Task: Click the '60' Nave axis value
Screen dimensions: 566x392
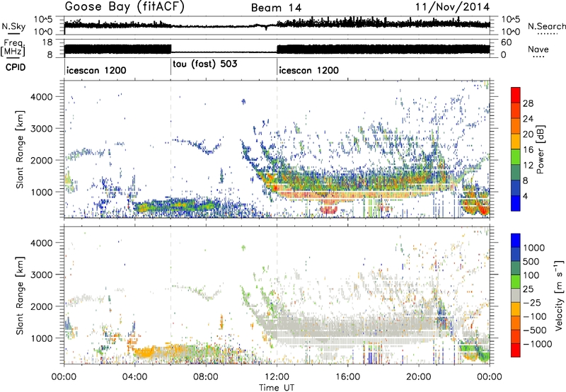Action: pos(507,42)
